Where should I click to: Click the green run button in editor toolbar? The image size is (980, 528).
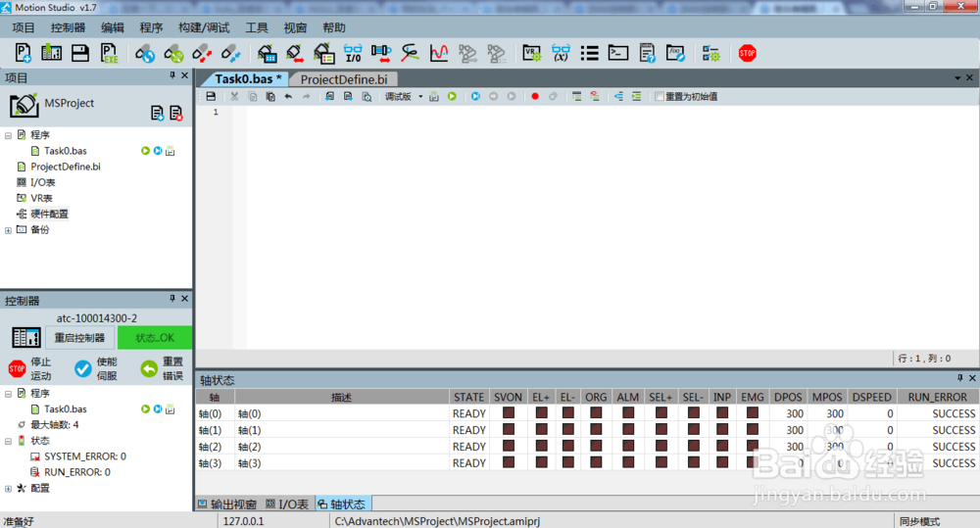coord(452,96)
